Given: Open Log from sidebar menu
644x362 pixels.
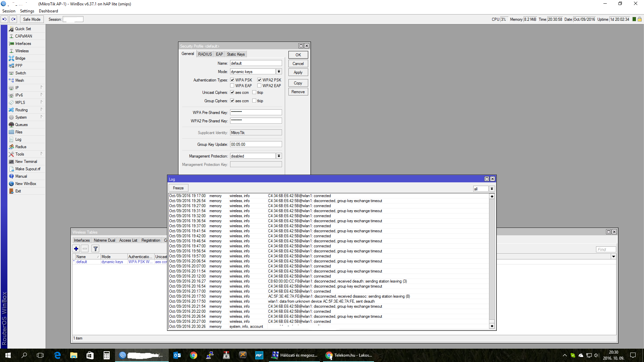Looking at the screenshot, I should (26, 139).
